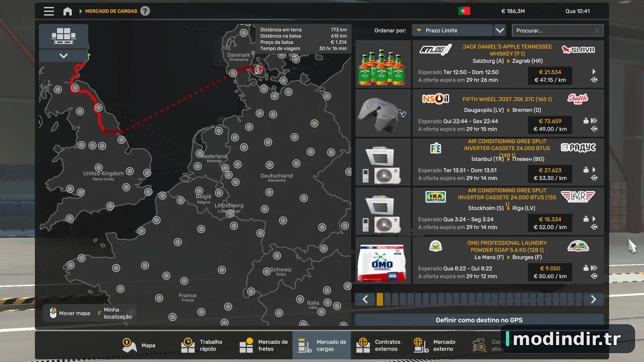Select the 'JACK DANIEL'S APPLE TENNESSEE WHISKEY' job title

507,50
